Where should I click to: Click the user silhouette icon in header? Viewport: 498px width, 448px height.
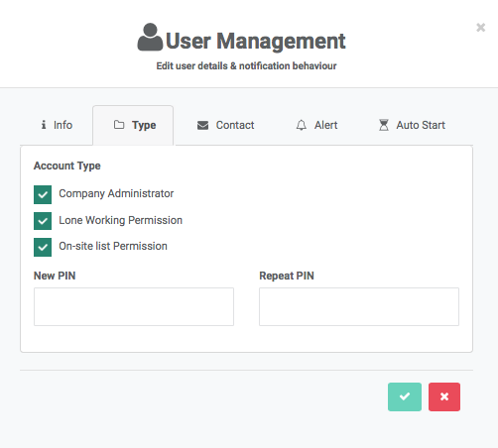150,37
